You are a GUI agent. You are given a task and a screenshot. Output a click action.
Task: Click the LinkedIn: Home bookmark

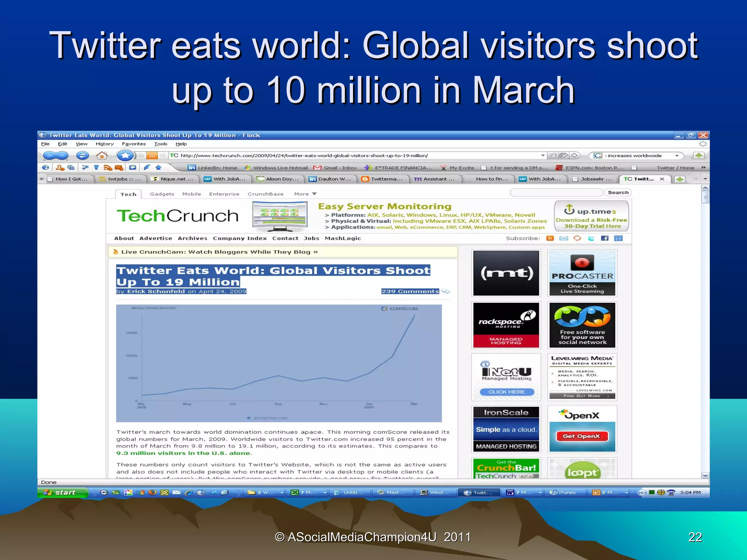pos(213,168)
